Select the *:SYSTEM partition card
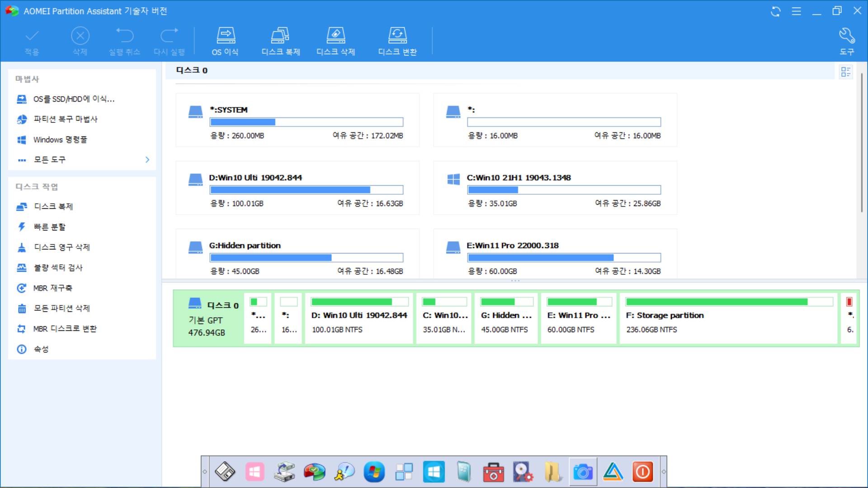868x488 pixels. click(297, 120)
